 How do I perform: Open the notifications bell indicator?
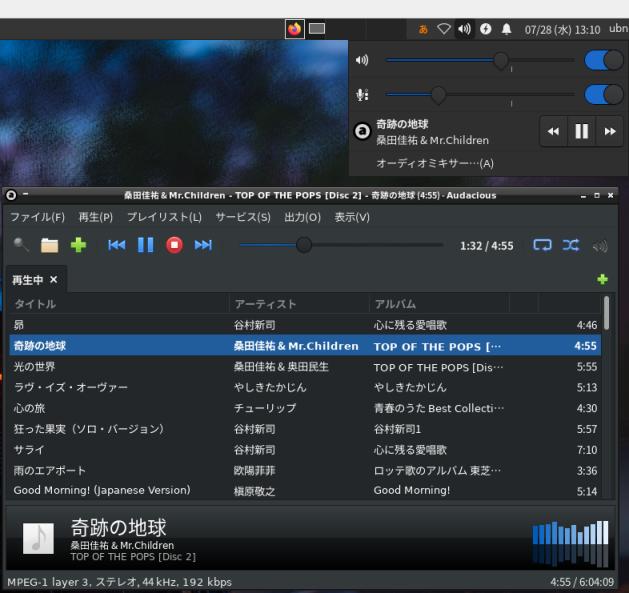[x=507, y=29]
